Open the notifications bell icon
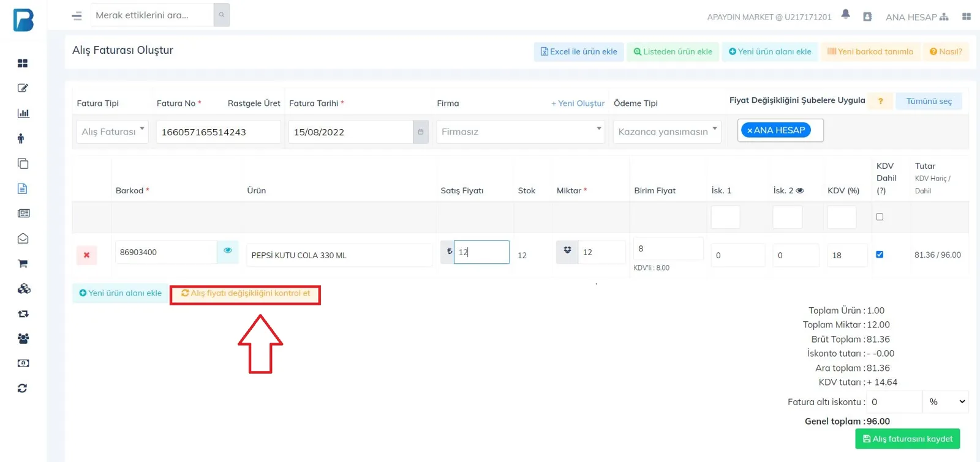The width and height of the screenshot is (980, 462). (845, 15)
